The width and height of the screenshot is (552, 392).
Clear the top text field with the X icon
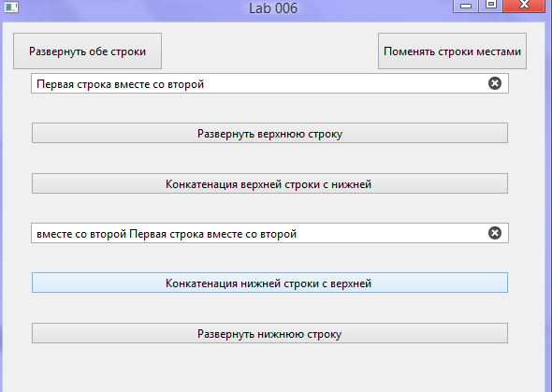point(495,83)
